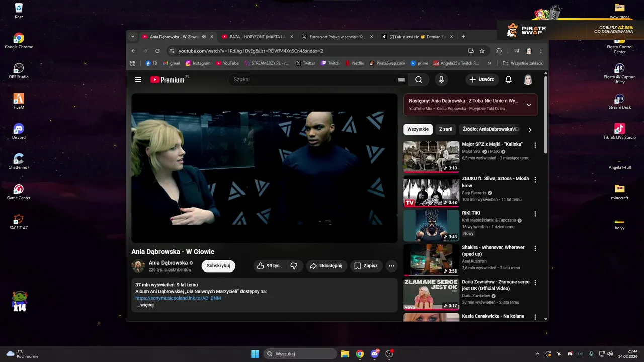Open the YouTube guide hamburger menu
This screenshot has width=644, height=362.
pos(138,79)
